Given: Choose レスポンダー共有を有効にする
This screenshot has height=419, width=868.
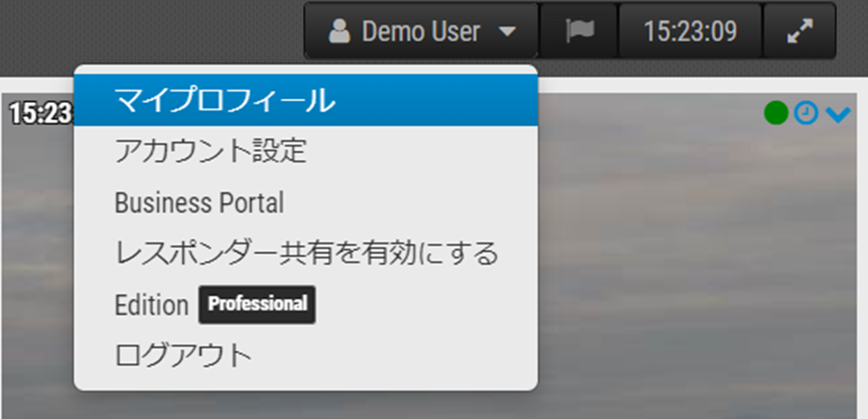Looking at the screenshot, I should pyautogui.click(x=306, y=254).
